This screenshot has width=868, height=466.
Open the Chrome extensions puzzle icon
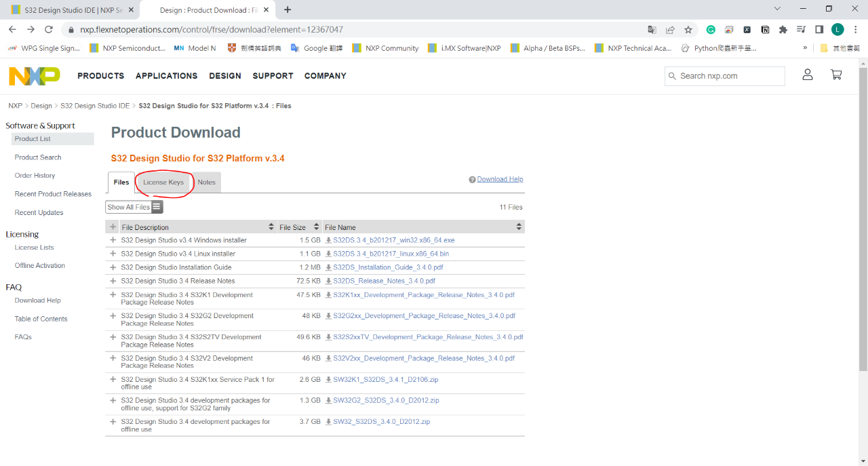coord(783,30)
